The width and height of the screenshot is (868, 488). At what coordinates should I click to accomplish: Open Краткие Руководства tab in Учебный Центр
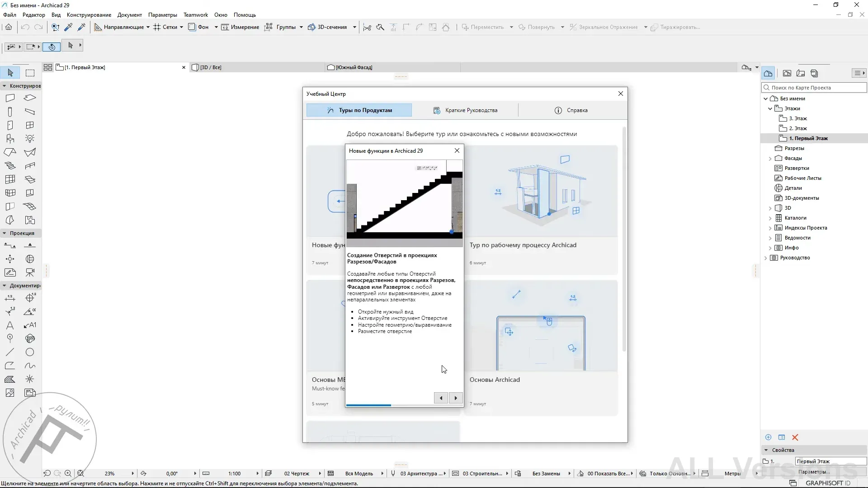click(x=465, y=110)
